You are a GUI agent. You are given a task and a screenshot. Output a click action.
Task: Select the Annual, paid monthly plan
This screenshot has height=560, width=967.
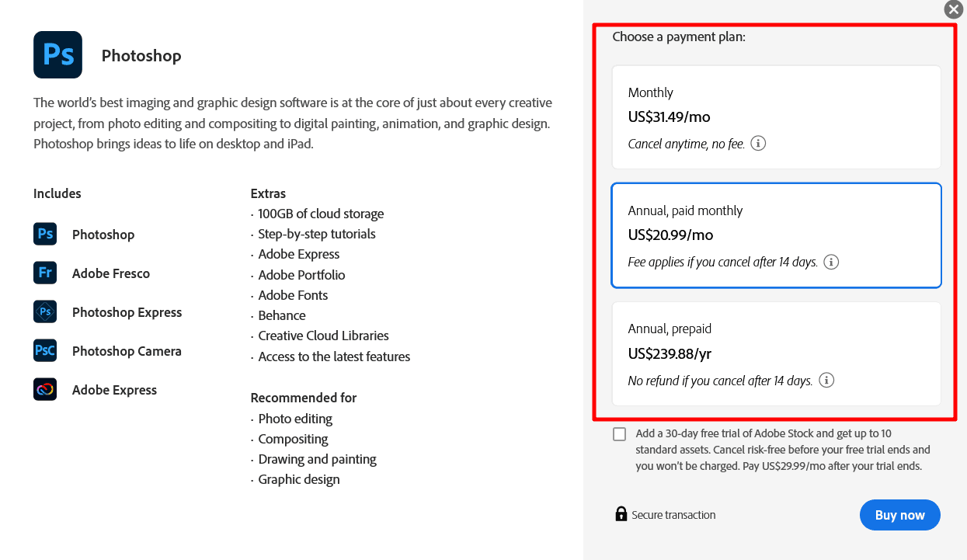pos(776,235)
